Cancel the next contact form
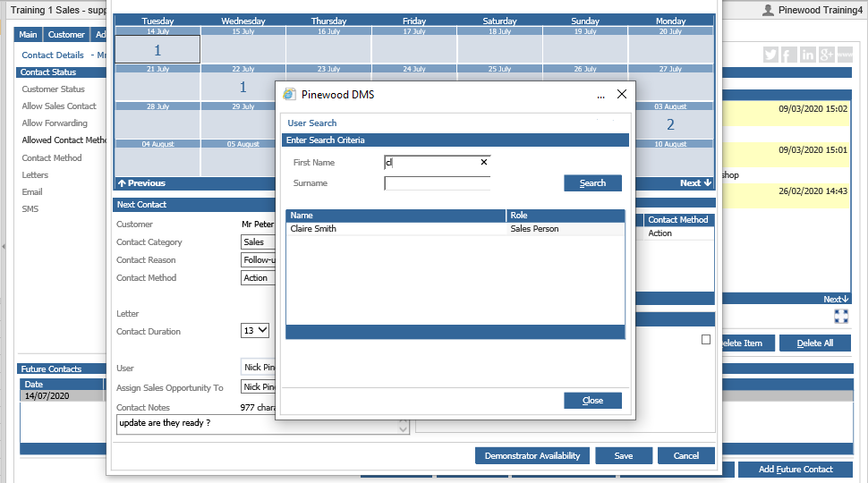Screen dimensions: 868x483 click(685, 456)
